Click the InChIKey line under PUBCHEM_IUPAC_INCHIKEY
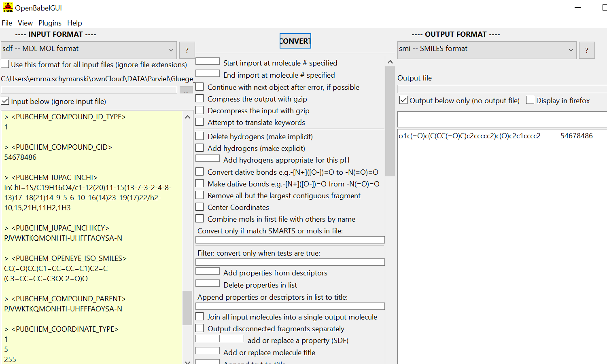Viewport: 607px width, 364px height. tap(63, 238)
